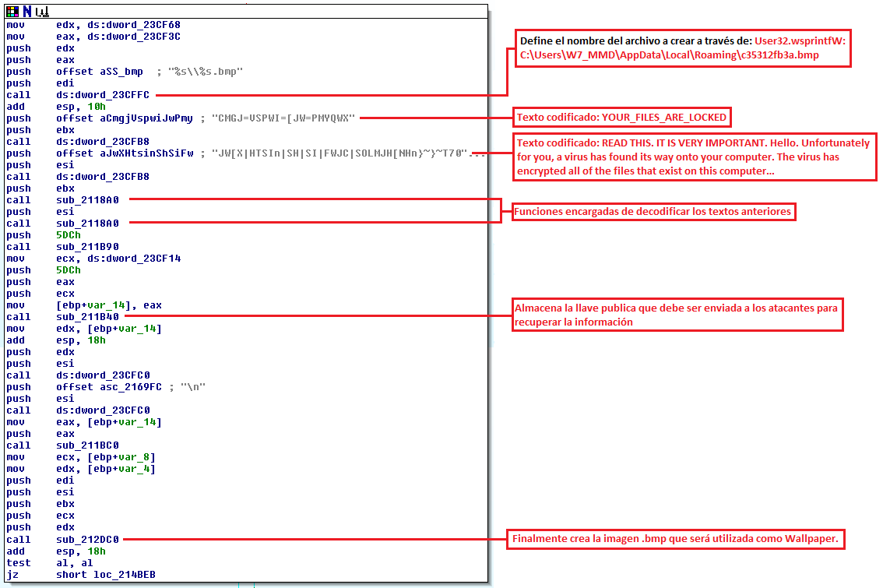Open function sub_211BC0
The image size is (883, 588).
click(x=87, y=445)
